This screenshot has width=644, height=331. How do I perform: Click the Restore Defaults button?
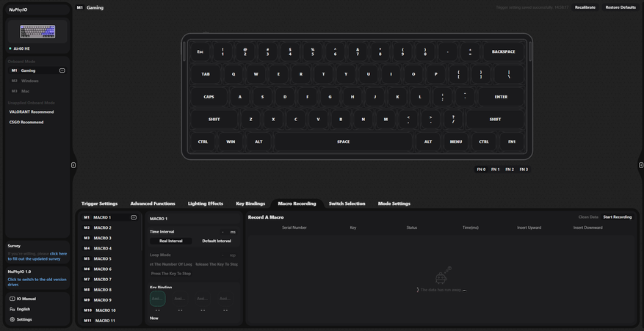tap(621, 7)
